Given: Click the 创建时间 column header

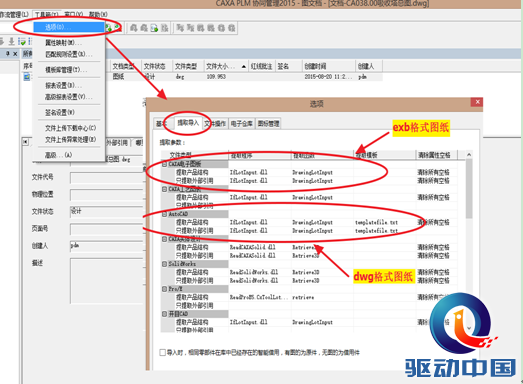Looking at the screenshot, I should point(329,66).
